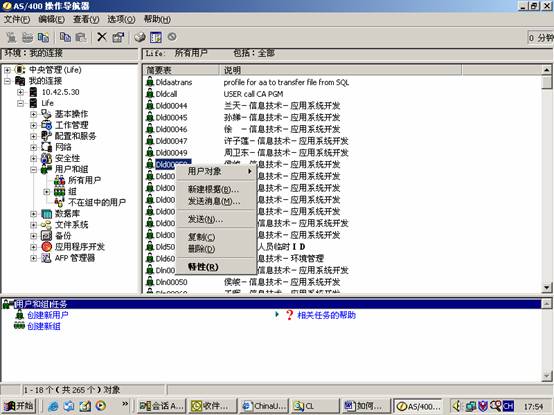This screenshot has height=415, width=554.
Task: Choose 复制(C) from context menu
Action: (216, 237)
